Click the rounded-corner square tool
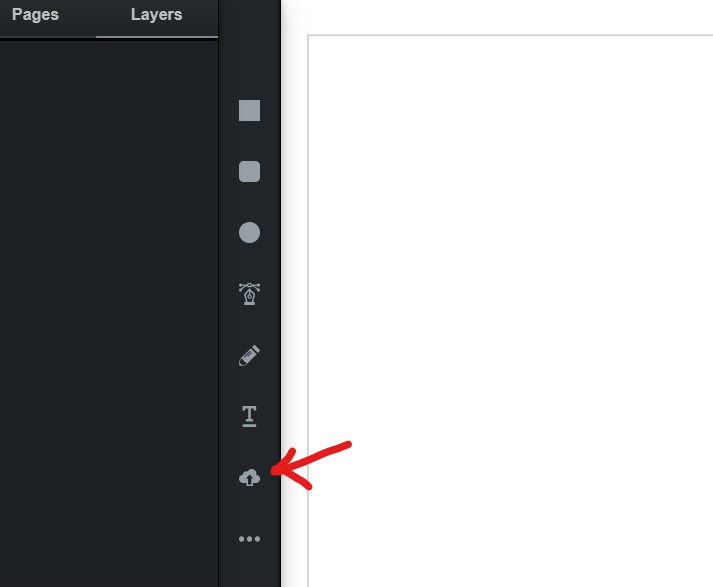The width and height of the screenshot is (713, 587). coord(249,171)
